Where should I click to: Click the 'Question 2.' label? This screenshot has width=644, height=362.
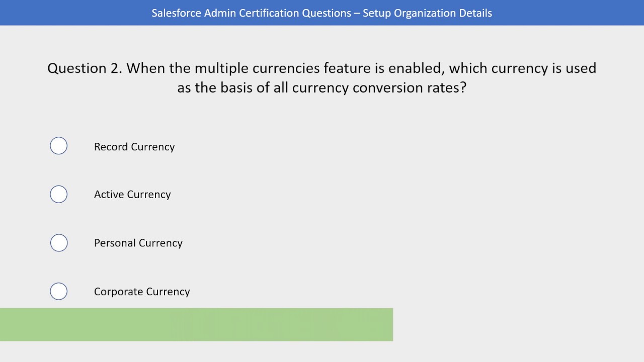coord(85,68)
